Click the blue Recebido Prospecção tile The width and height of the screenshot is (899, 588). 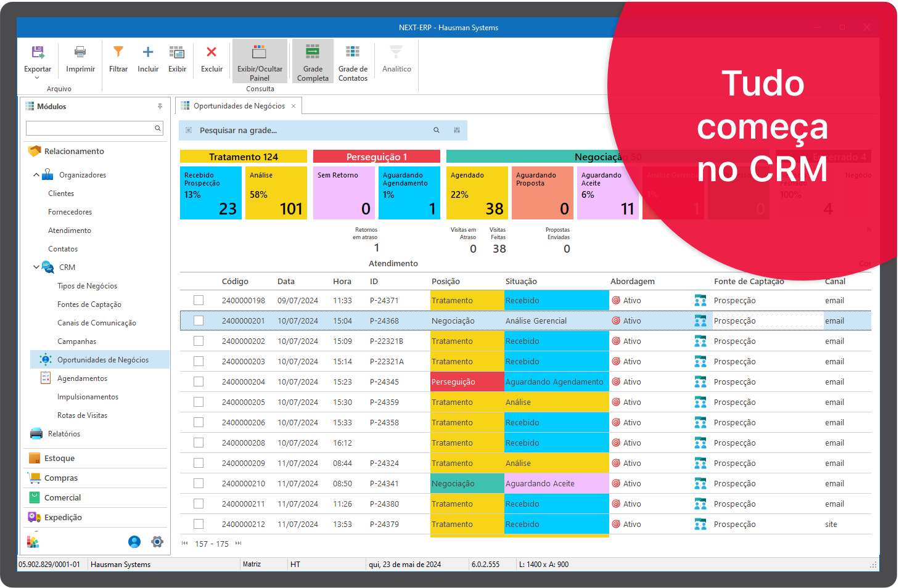tap(210, 193)
